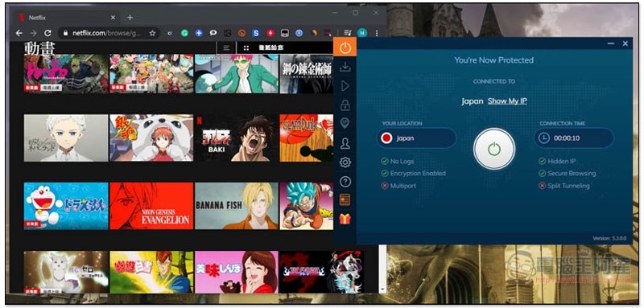644x308 pixels.
Task: Open the Promised Neverland white-haired girl thumbnail
Action: point(66,138)
